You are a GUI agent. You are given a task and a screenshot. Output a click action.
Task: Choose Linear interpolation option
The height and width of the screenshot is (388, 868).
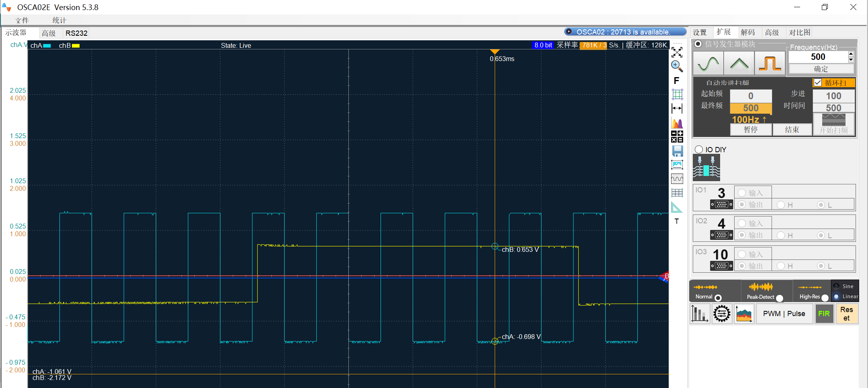(x=837, y=296)
